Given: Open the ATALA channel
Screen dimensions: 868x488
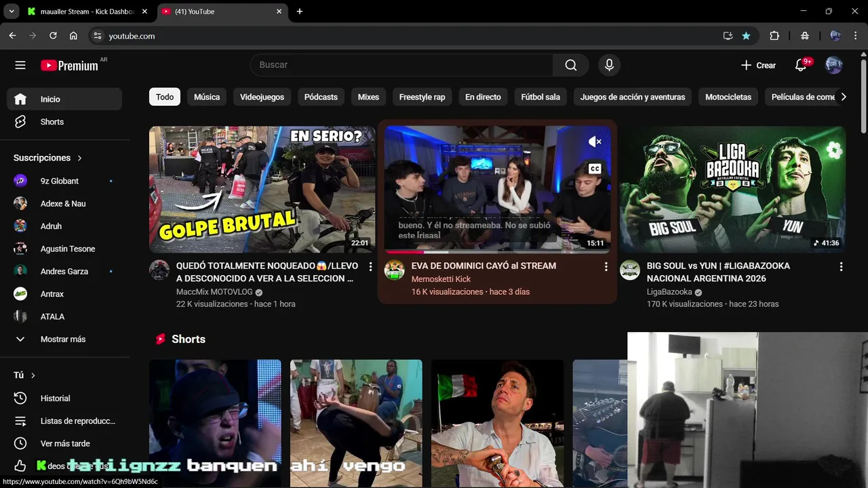Looking at the screenshot, I should pyautogui.click(x=64, y=317).
